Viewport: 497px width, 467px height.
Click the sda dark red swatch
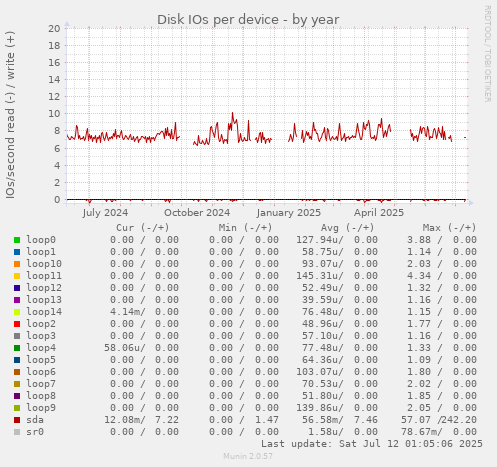(x=17, y=420)
